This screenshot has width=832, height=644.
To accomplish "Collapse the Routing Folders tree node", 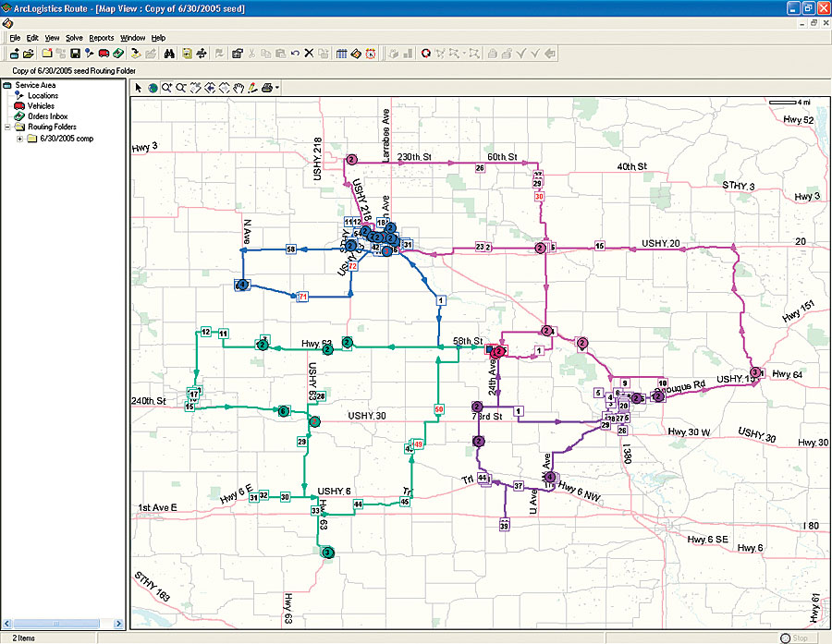I will 7,127.
